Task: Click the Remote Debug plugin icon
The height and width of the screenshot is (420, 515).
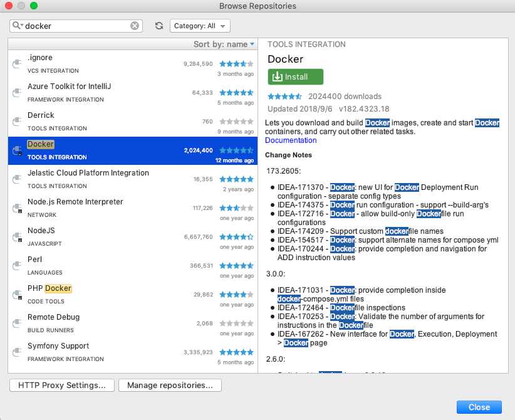Action: point(17,323)
